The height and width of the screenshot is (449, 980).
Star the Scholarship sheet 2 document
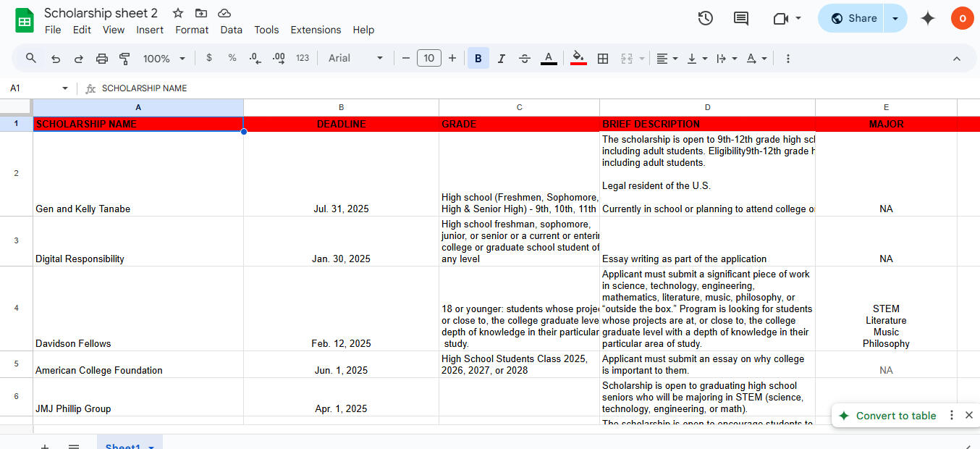point(178,13)
